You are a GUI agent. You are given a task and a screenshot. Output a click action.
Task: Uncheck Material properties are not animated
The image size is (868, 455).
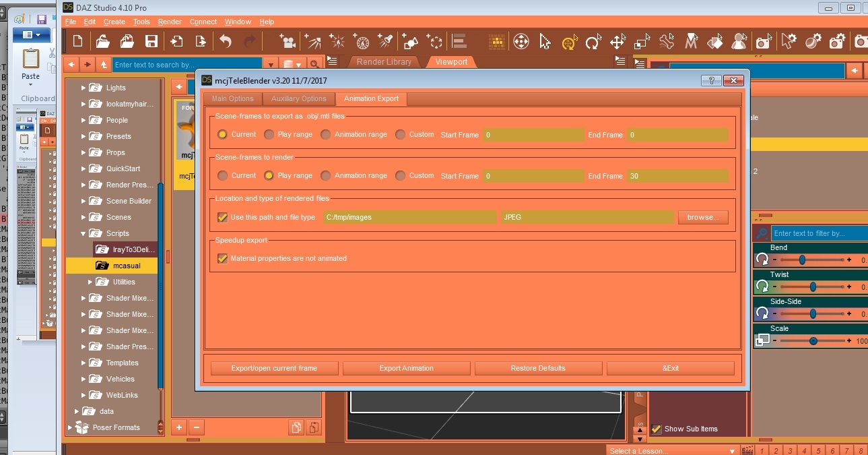coord(222,258)
